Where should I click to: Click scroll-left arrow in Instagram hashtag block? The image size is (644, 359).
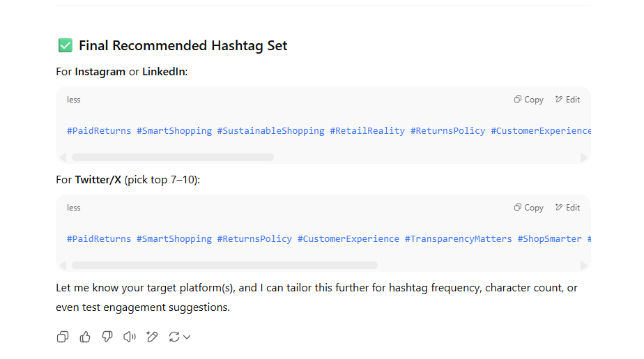(x=63, y=158)
